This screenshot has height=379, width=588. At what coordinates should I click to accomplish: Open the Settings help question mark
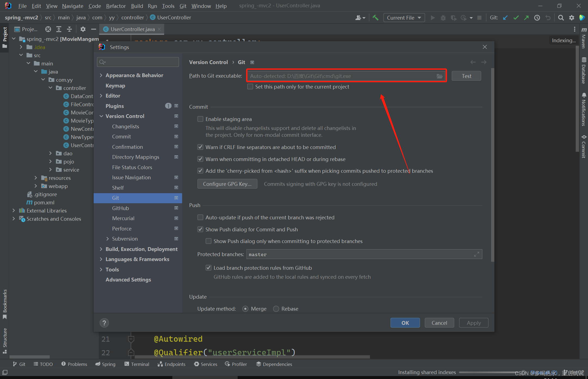(104, 323)
